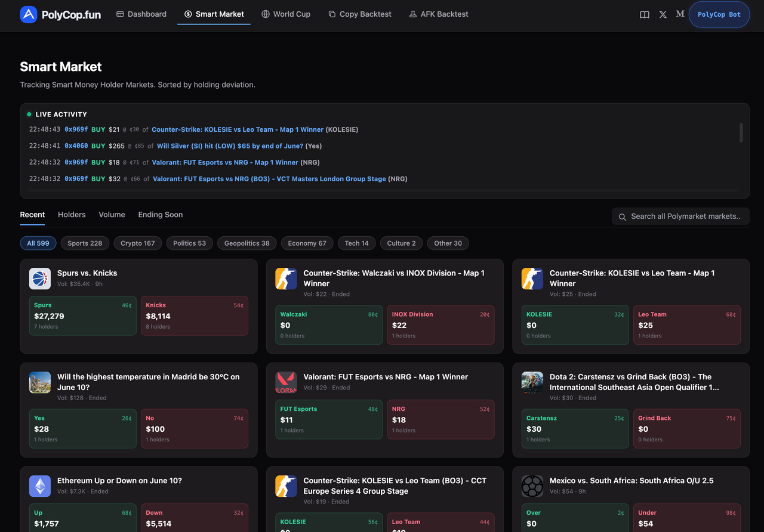This screenshot has height=532, width=764.
Task: Filter by Crypto 167 chip
Action: (x=138, y=243)
